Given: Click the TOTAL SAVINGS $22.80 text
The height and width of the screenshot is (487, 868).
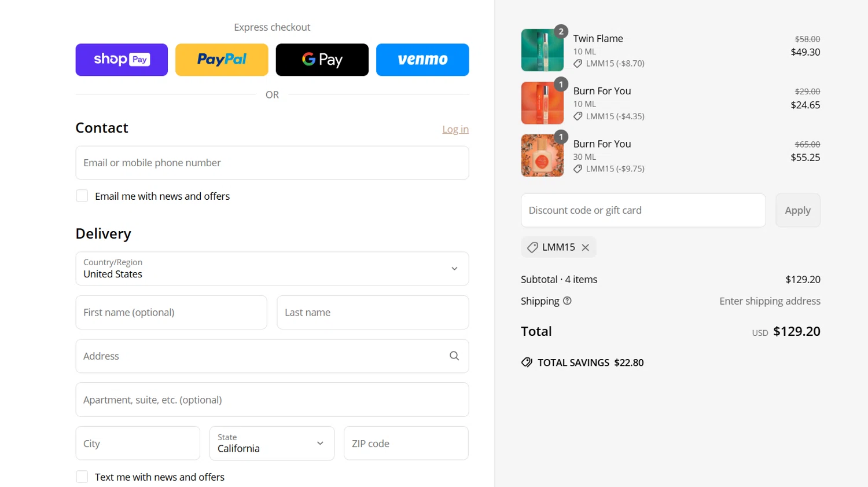Looking at the screenshot, I should point(590,362).
